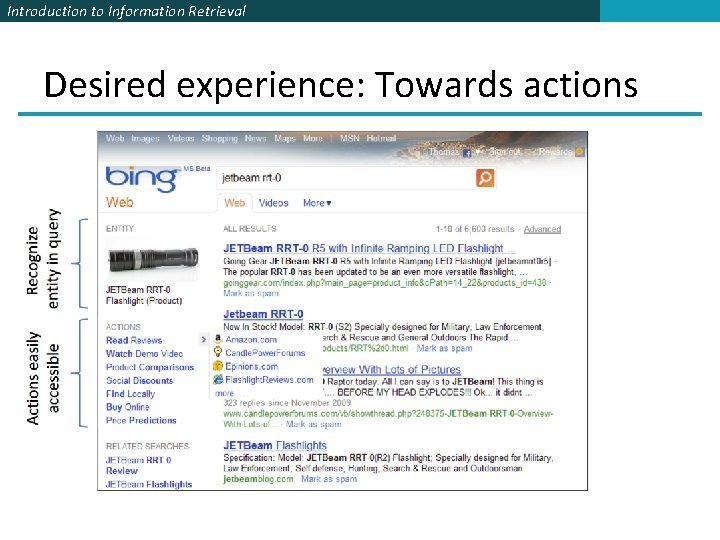Click the FlashlightReviews.com browser icon

(x=218, y=379)
